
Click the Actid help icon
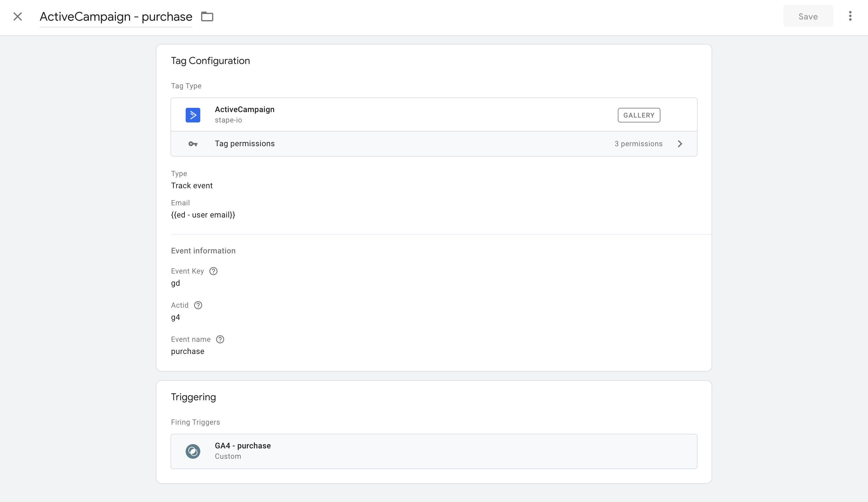(x=198, y=305)
